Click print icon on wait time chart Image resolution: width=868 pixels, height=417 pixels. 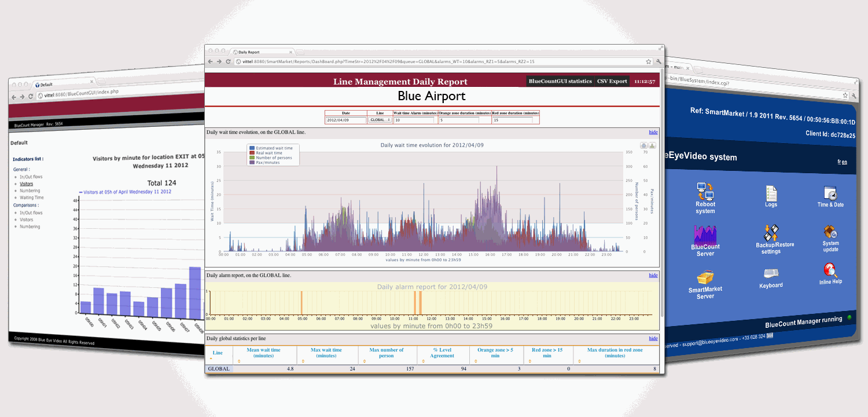pos(643,145)
